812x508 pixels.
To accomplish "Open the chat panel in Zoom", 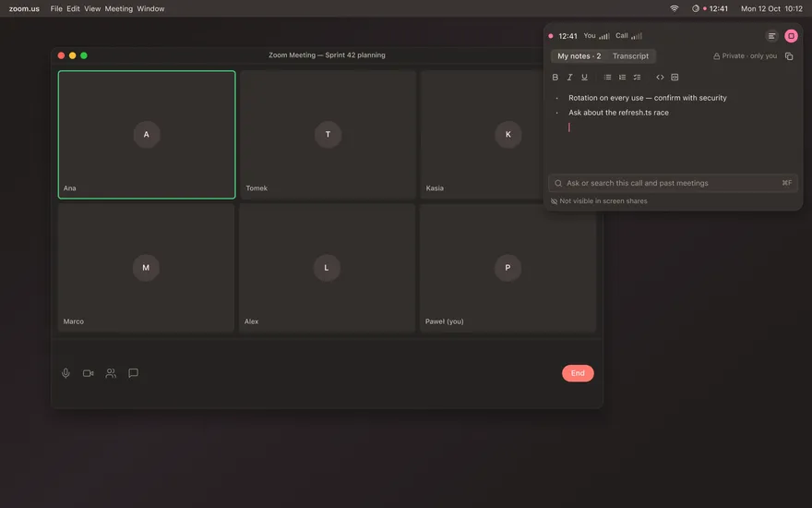I will point(133,373).
